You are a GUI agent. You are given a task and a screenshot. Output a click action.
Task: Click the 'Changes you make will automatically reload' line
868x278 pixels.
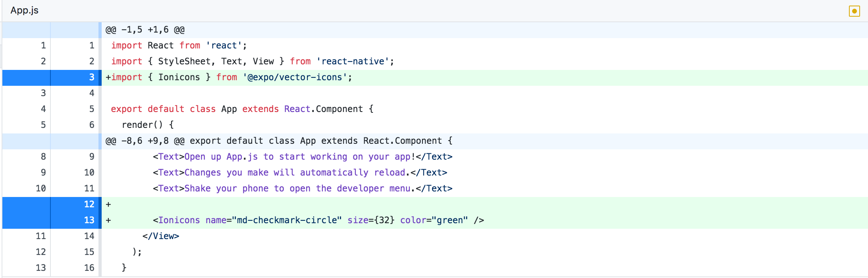pyautogui.click(x=300, y=173)
